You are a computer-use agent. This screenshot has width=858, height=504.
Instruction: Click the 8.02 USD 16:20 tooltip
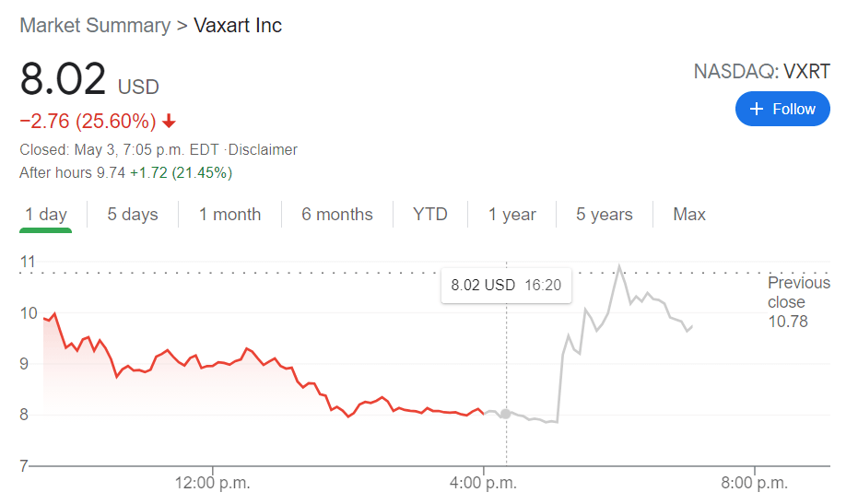pyautogui.click(x=505, y=285)
